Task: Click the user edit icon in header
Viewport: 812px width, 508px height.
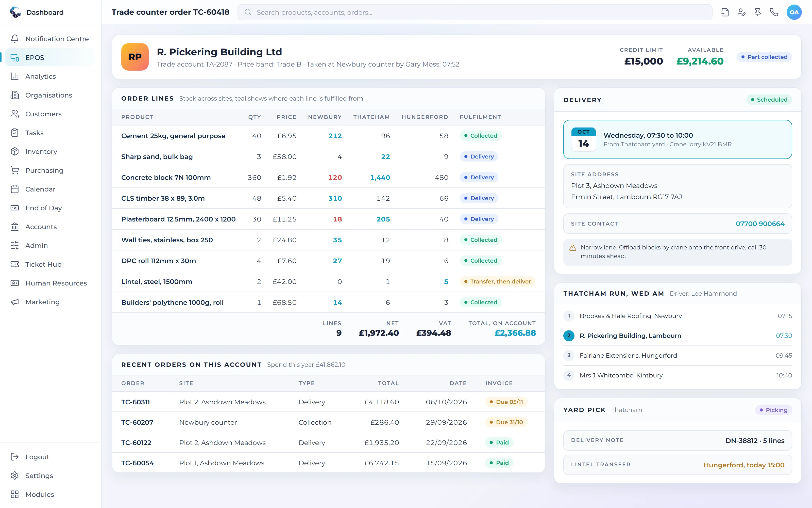Action: (741, 12)
